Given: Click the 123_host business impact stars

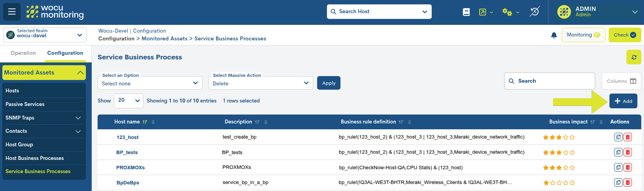Looking at the screenshot, I should 559,137.
